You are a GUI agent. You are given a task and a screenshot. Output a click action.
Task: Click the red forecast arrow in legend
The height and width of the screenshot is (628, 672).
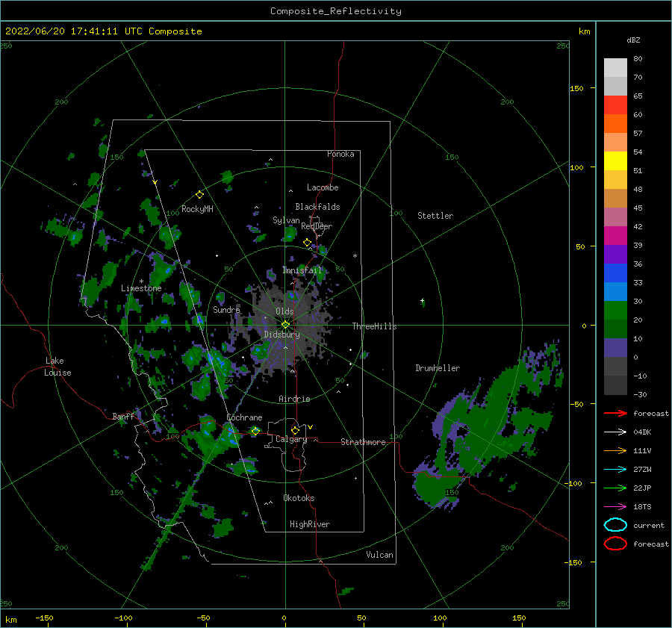click(615, 413)
